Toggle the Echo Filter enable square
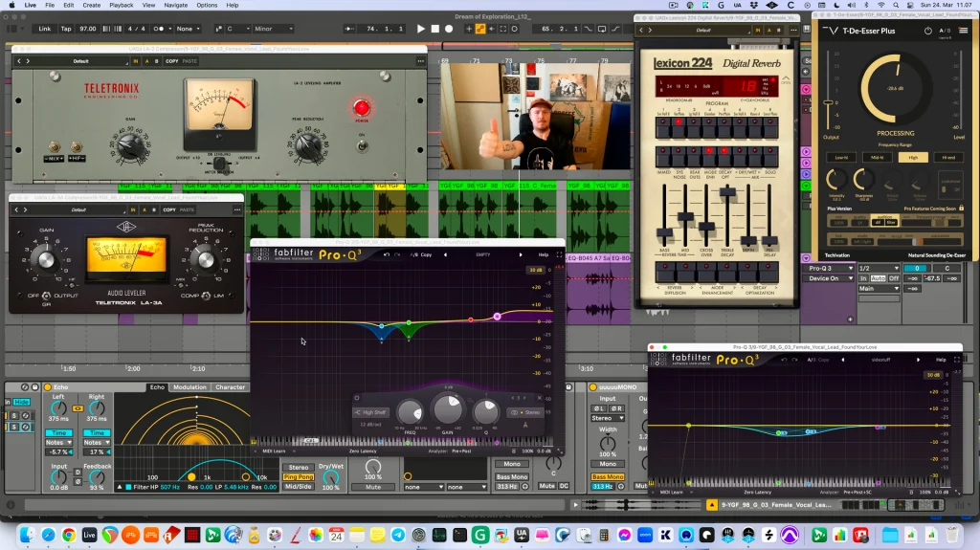Image resolution: width=980 pixels, height=550 pixels. (x=129, y=487)
